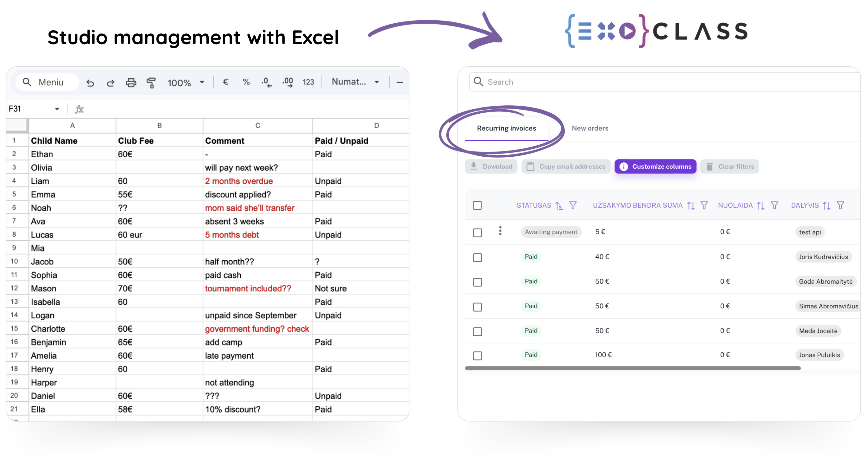
Task: Select column C header
Action: pyautogui.click(x=258, y=125)
